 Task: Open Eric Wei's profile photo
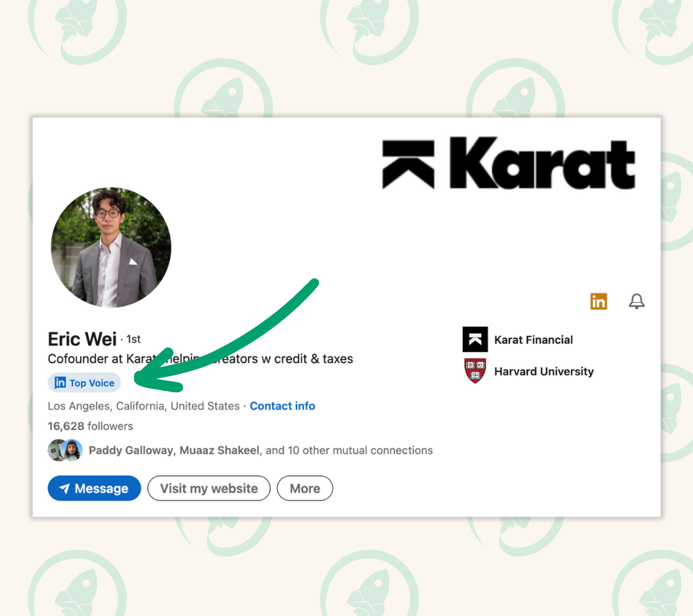[111, 247]
